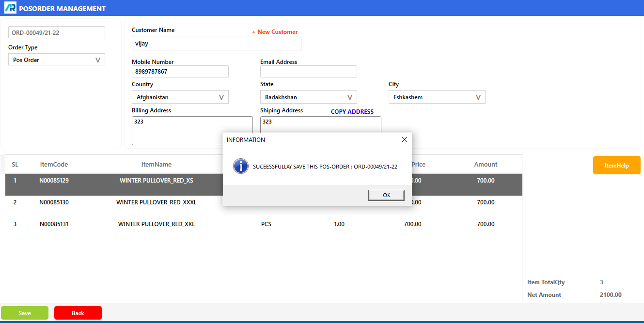Click the empty Email Address field
Screen dimensions: 644x323
tap(309, 72)
